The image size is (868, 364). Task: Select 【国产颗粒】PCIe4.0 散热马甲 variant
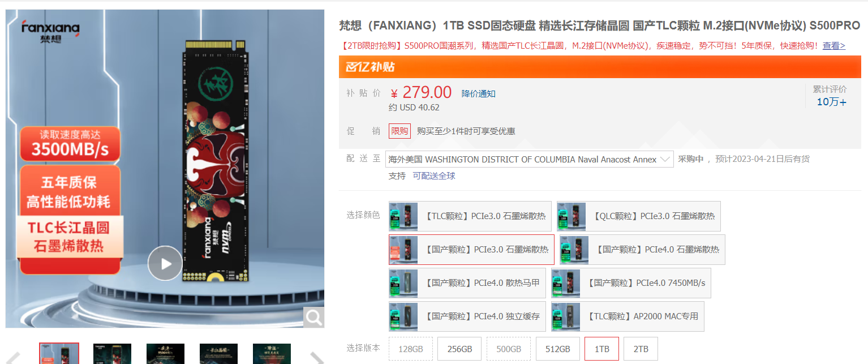tap(467, 283)
